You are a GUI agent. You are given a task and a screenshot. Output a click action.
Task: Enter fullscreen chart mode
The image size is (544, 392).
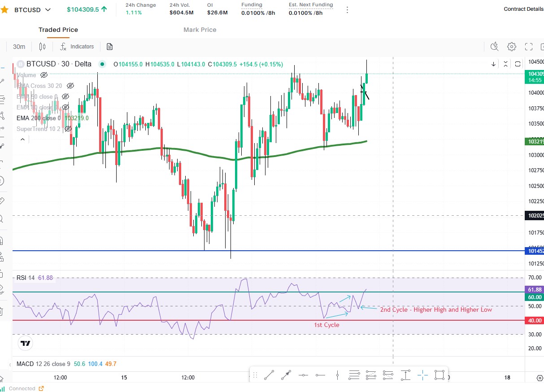coord(528,46)
